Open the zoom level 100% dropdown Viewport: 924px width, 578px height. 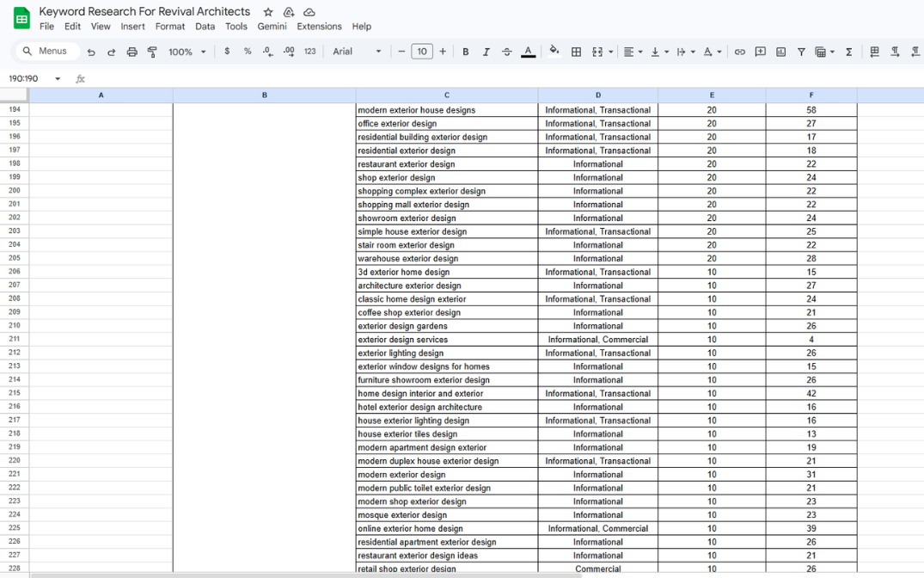point(187,52)
